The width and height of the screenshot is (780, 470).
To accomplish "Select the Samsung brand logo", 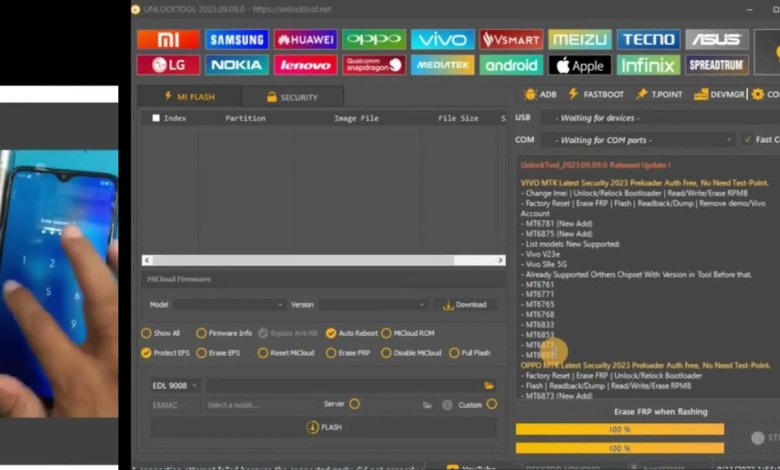I will point(236,39).
